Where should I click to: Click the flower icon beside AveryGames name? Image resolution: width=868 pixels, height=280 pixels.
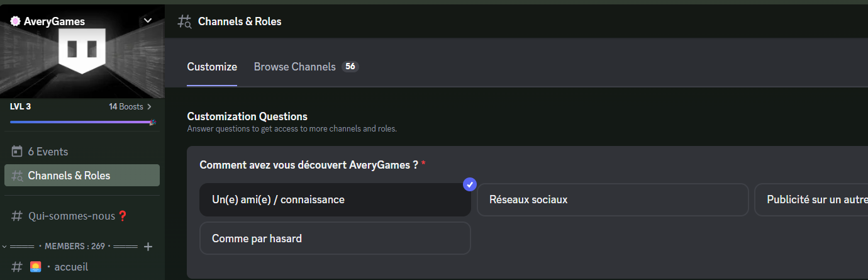point(15,21)
